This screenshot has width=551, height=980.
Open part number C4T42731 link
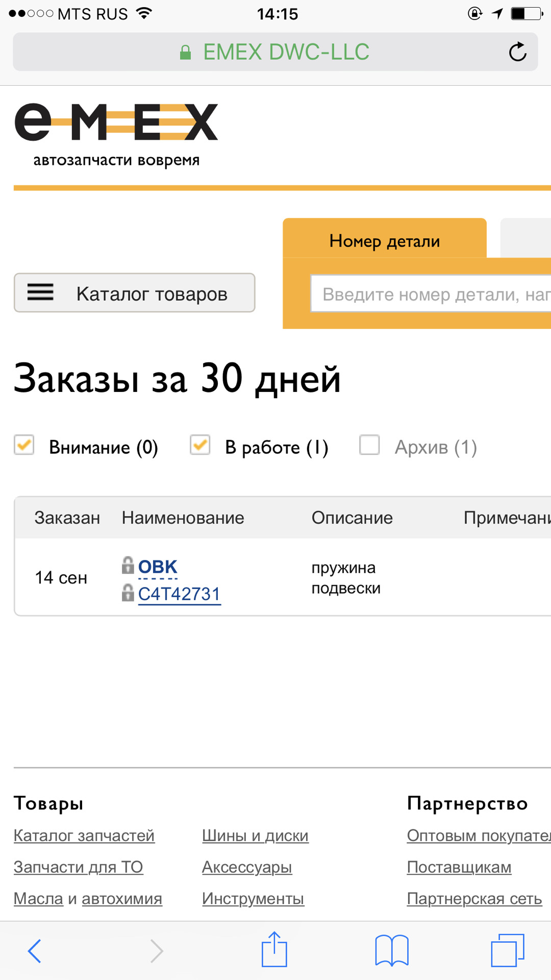coord(179,594)
